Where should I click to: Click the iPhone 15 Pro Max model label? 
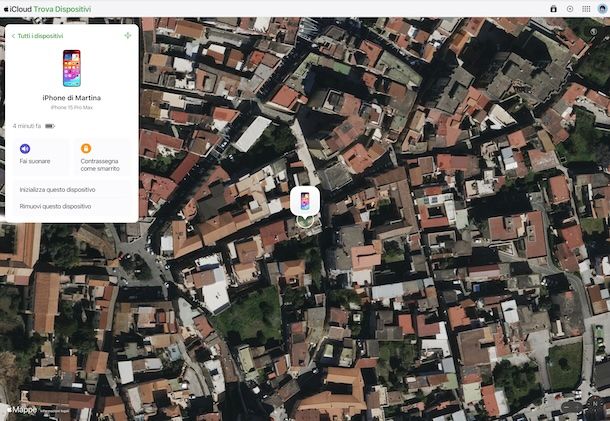pyautogui.click(x=72, y=107)
